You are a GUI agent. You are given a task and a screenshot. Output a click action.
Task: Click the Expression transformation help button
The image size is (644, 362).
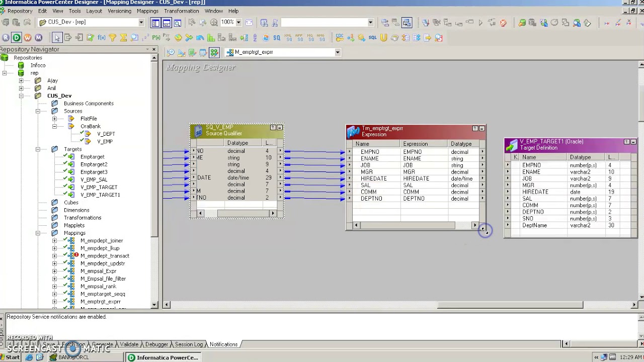(x=474, y=129)
